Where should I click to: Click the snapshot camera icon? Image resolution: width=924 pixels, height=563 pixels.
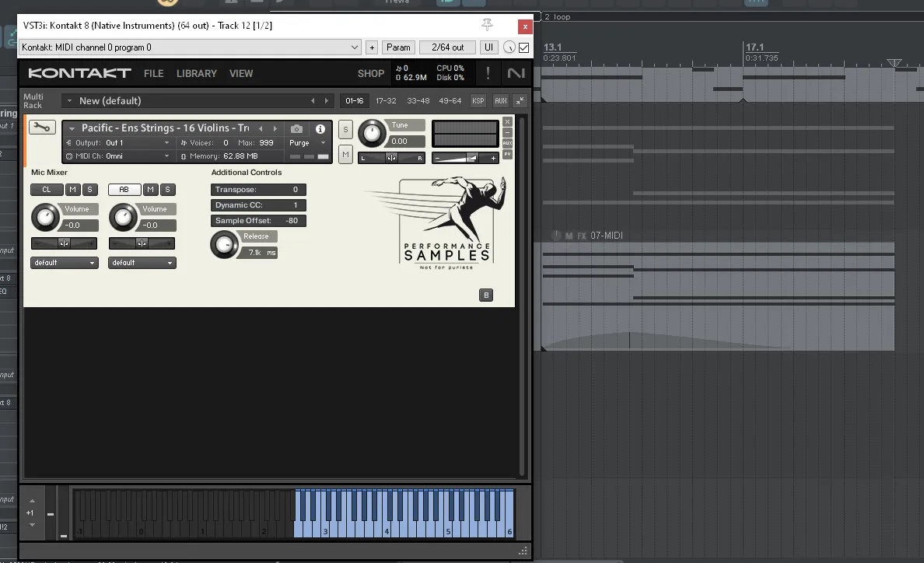[x=296, y=128]
